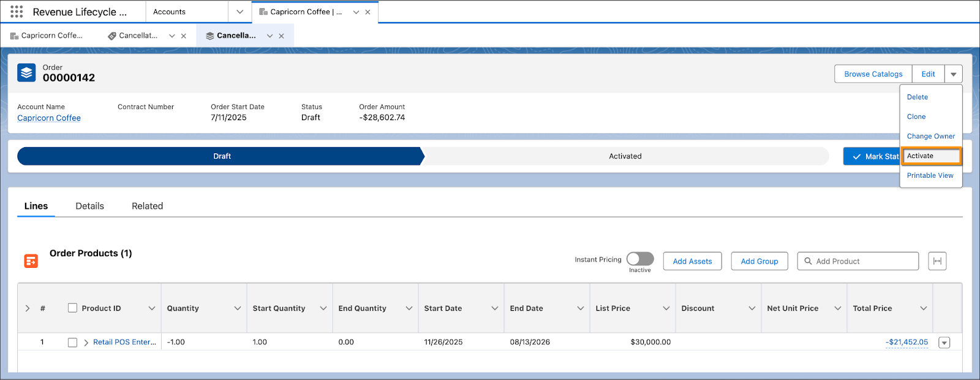980x380 pixels.
Task: Choose Change Owner in the menu
Action: coord(931,136)
